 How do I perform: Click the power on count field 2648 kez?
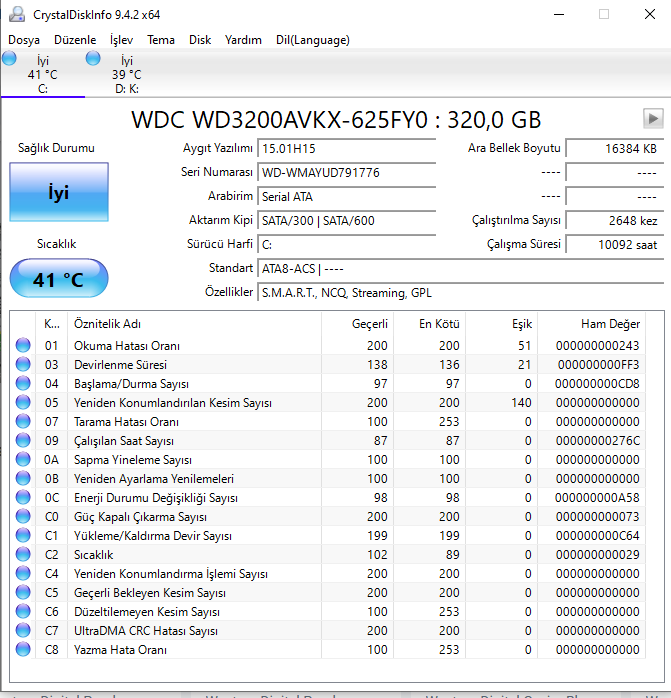click(x=614, y=220)
